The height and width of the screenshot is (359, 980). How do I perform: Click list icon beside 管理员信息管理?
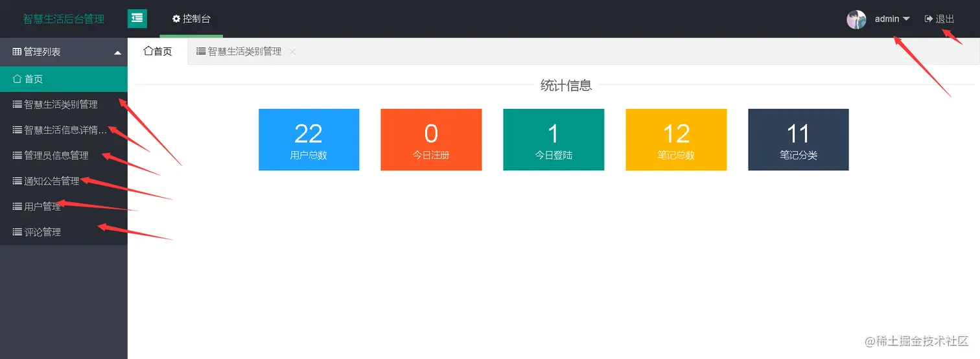pos(17,156)
